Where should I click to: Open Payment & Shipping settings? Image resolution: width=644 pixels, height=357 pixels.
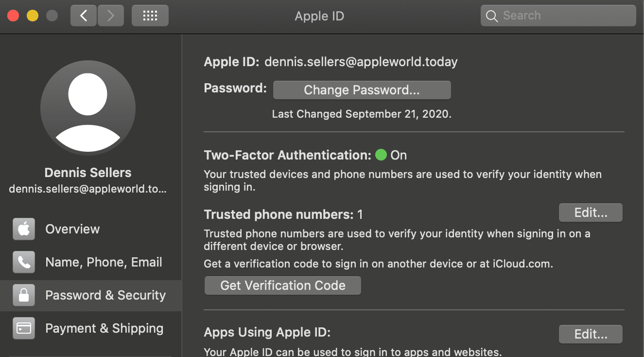coord(104,328)
